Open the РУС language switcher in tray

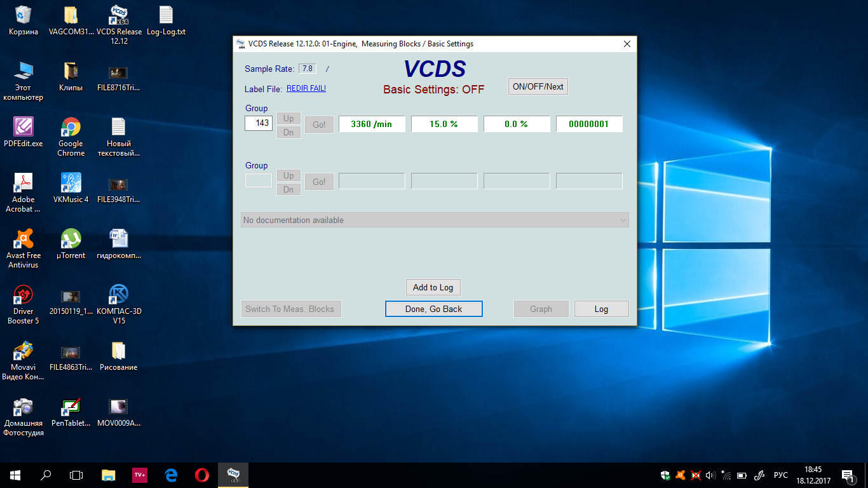click(x=780, y=475)
